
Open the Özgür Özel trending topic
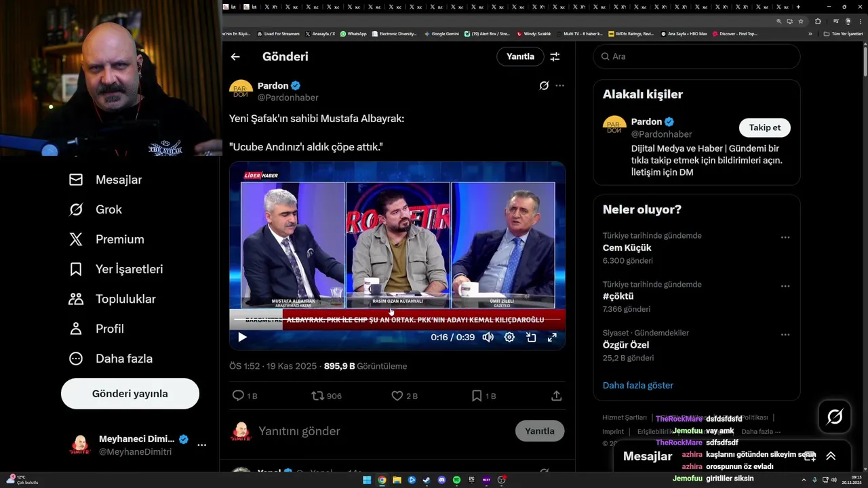pyautogui.click(x=626, y=346)
